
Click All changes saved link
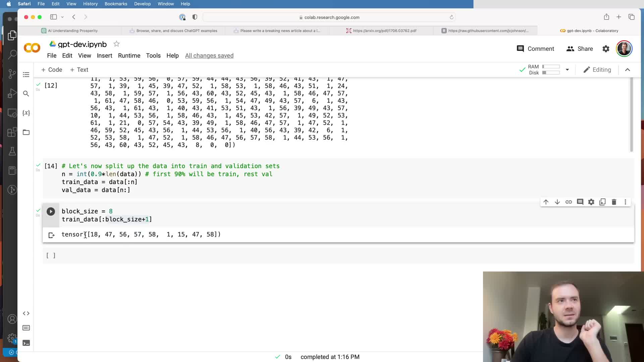209,56
